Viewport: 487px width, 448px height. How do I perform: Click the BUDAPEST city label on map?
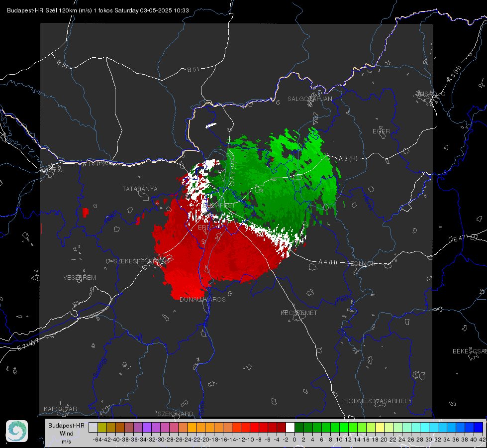(219, 206)
